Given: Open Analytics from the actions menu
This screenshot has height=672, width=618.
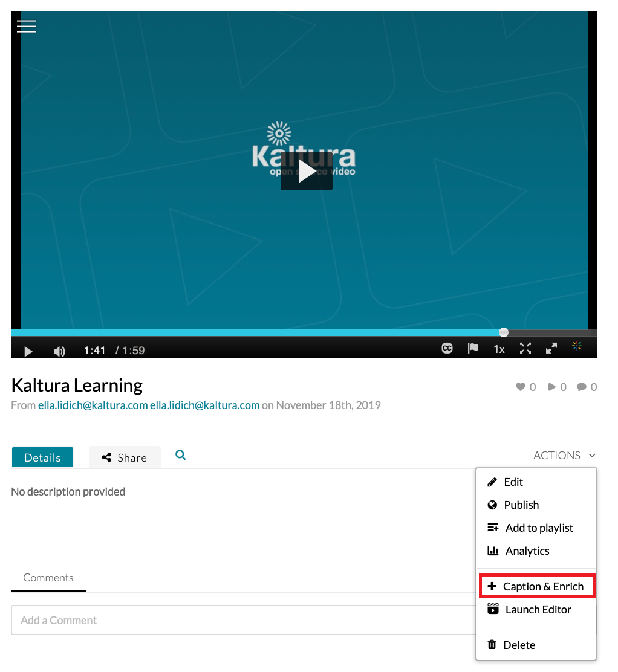Looking at the screenshot, I should click(536, 551).
